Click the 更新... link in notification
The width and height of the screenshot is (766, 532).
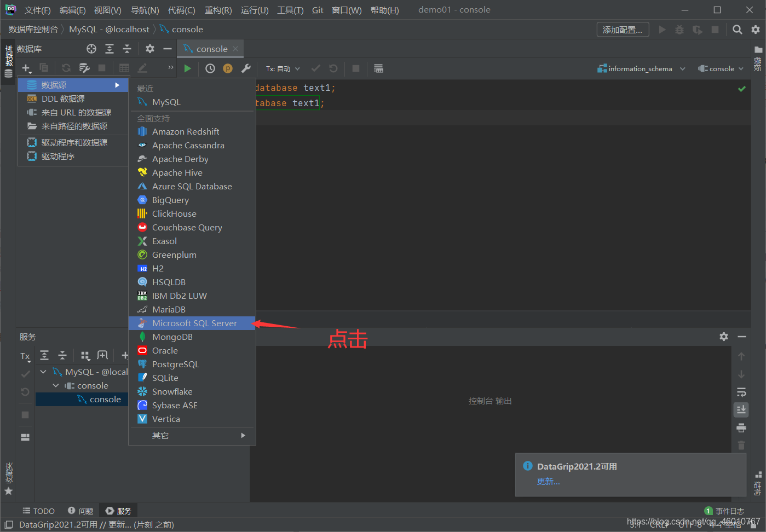[548, 481]
